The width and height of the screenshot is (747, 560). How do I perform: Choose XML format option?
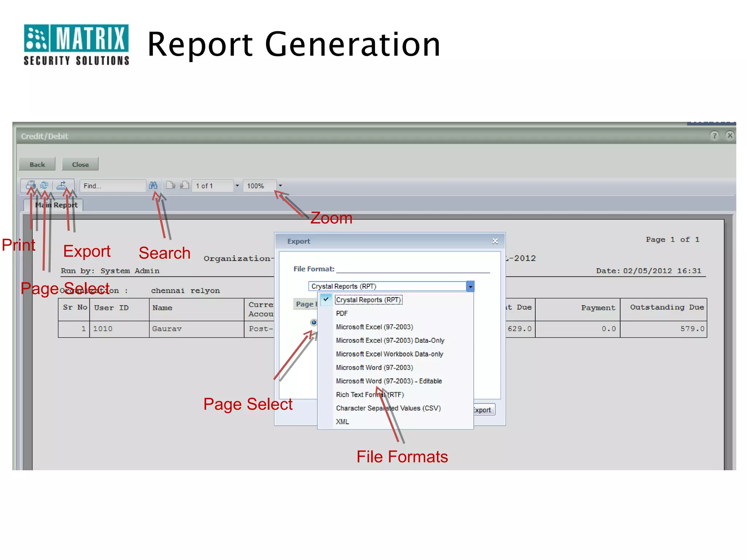pyautogui.click(x=396, y=422)
